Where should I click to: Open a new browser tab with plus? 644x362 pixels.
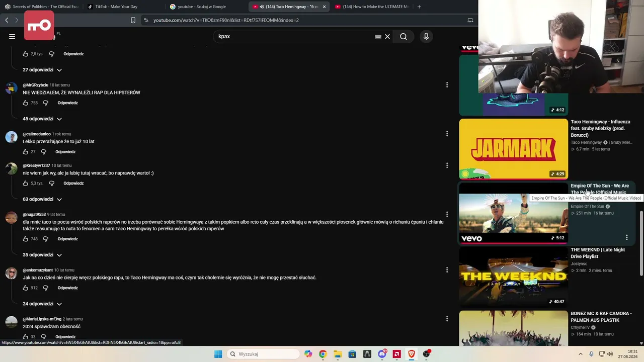pos(419,7)
